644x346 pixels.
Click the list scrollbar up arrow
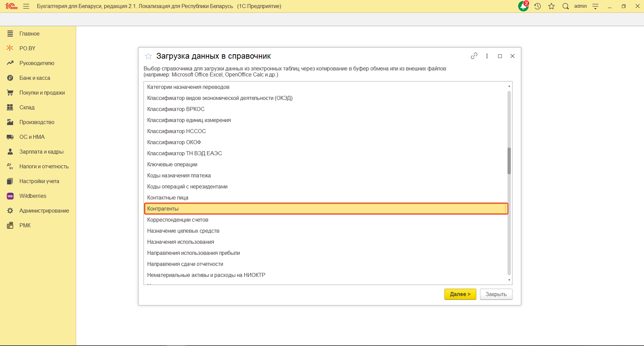point(509,86)
